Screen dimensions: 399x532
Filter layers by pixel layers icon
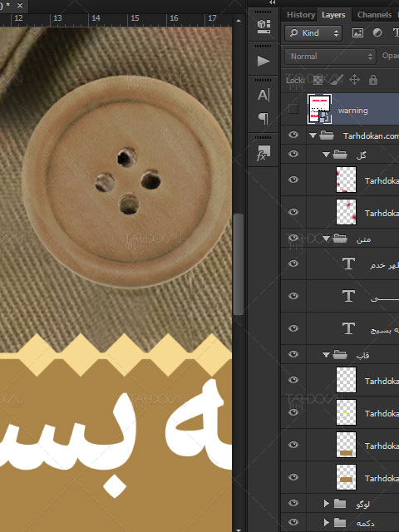coord(357,33)
